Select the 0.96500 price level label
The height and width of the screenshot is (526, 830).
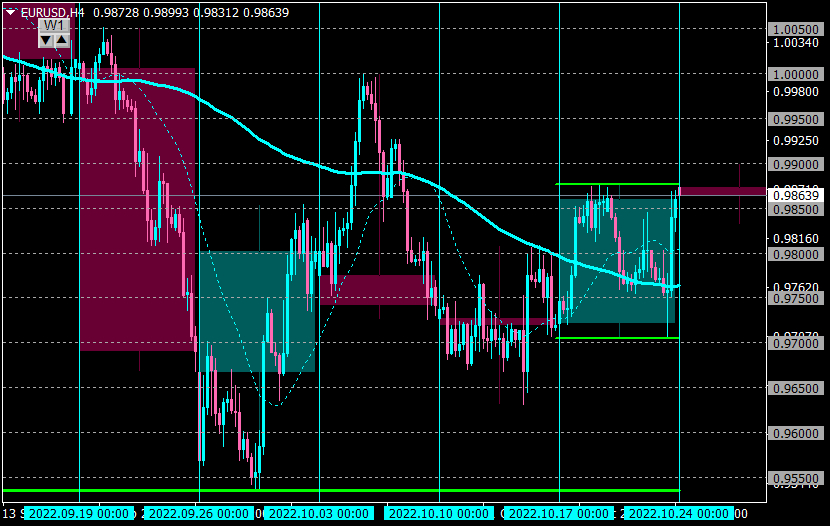796,389
